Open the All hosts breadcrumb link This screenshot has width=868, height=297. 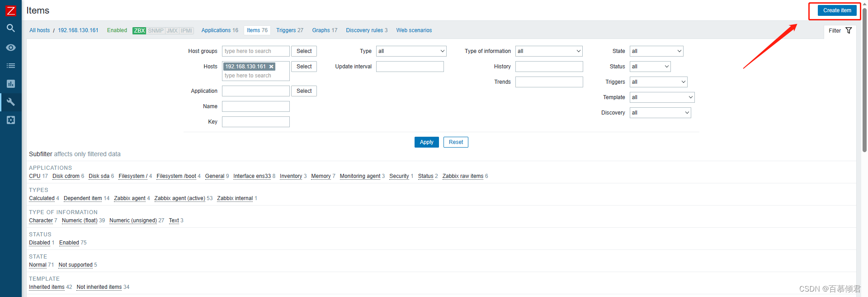(40, 30)
